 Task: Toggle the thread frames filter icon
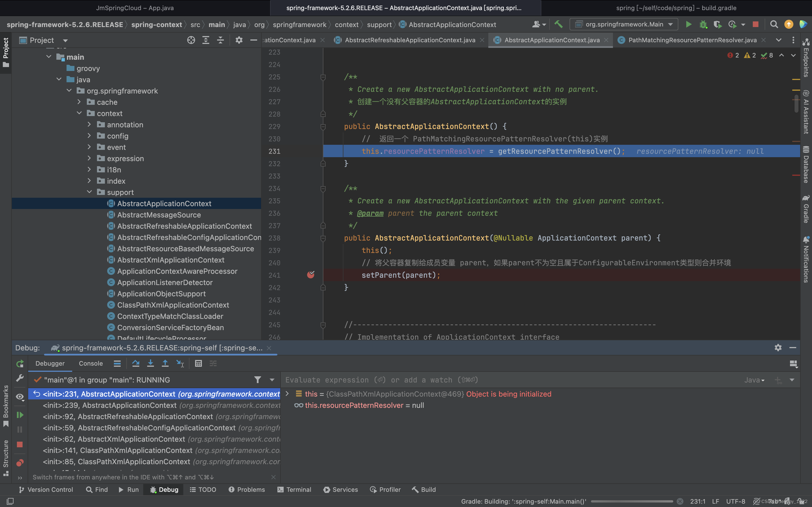click(257, 380)
